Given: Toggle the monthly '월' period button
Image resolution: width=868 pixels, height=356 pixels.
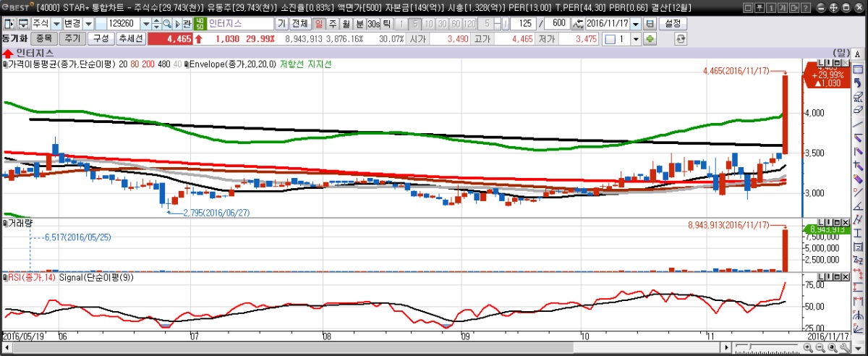Looking at the screenshot, I should [x=346, y=24].
